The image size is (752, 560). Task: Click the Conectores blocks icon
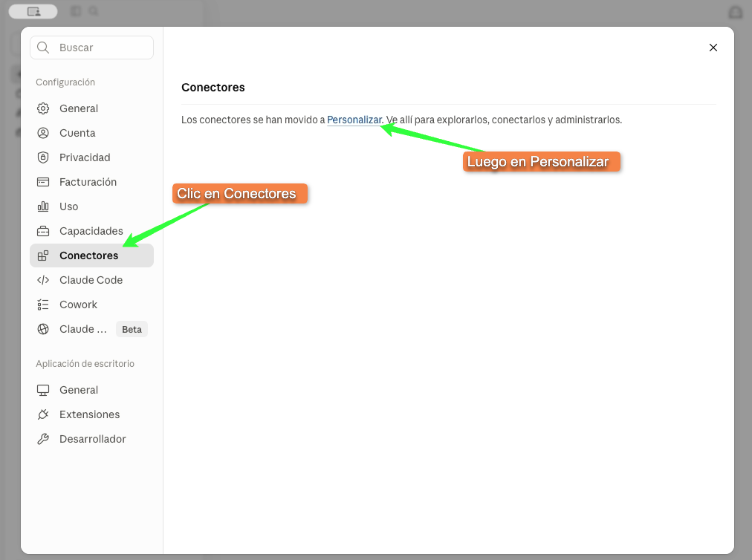point(43,255)
